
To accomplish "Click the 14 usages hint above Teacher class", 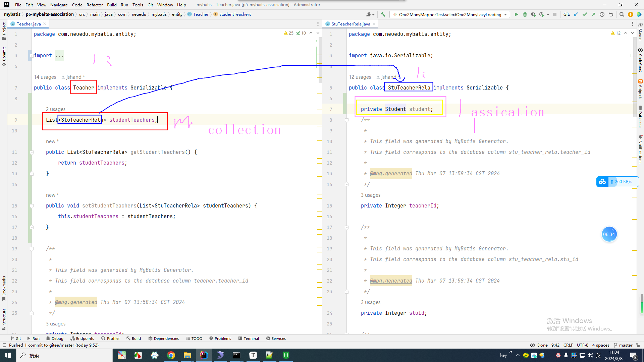I will point(45,77).
